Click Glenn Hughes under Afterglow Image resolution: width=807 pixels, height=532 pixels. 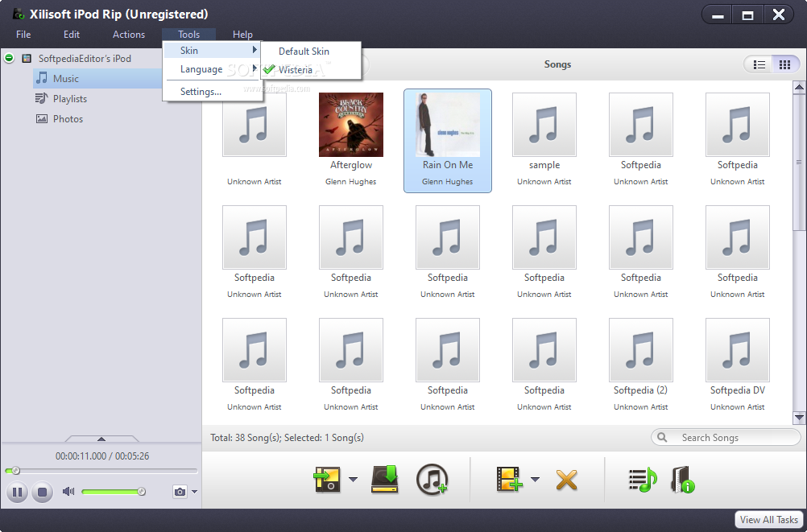click(350, 182)
